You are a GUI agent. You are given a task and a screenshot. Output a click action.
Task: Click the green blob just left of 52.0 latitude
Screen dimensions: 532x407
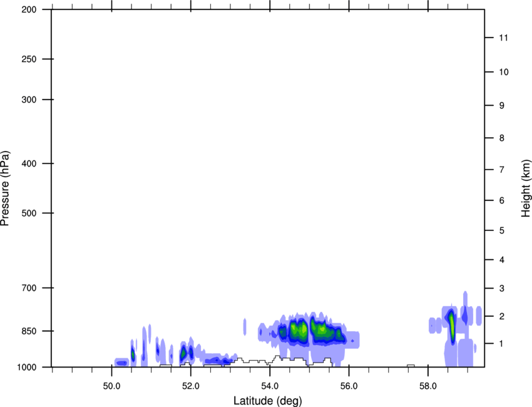[183, 353]
